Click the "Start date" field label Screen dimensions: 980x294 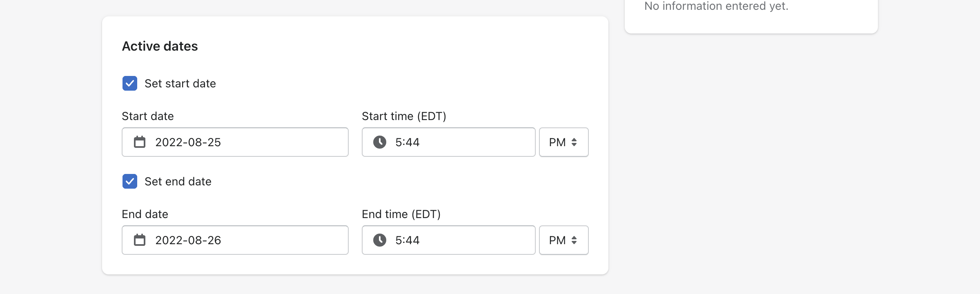[148, 116]
